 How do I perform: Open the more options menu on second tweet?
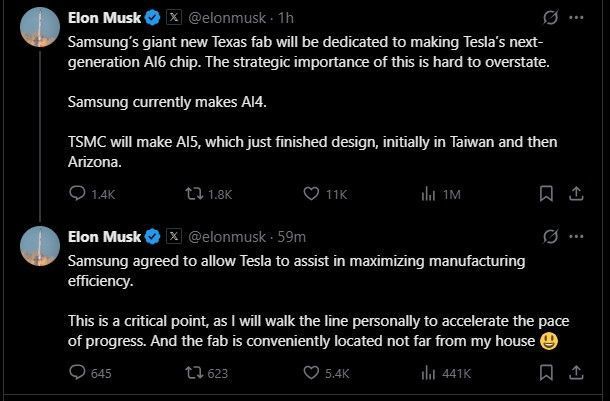(x=577, y=237)
